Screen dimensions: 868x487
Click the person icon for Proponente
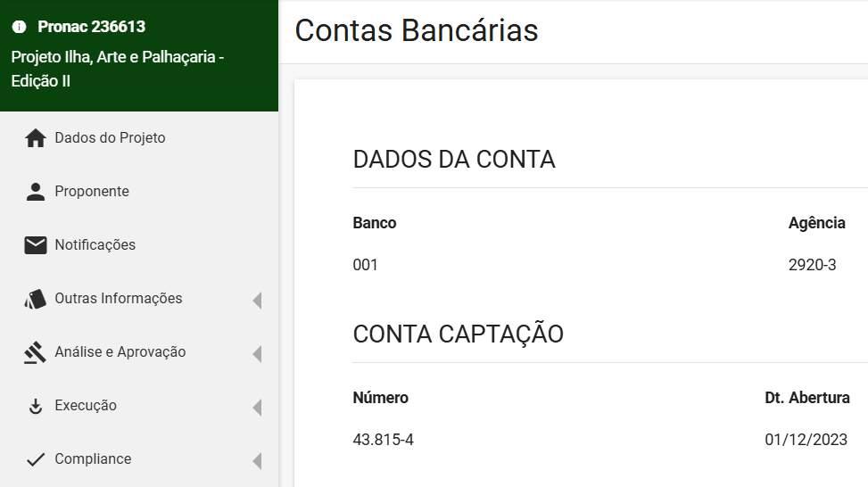coord(36,192)
